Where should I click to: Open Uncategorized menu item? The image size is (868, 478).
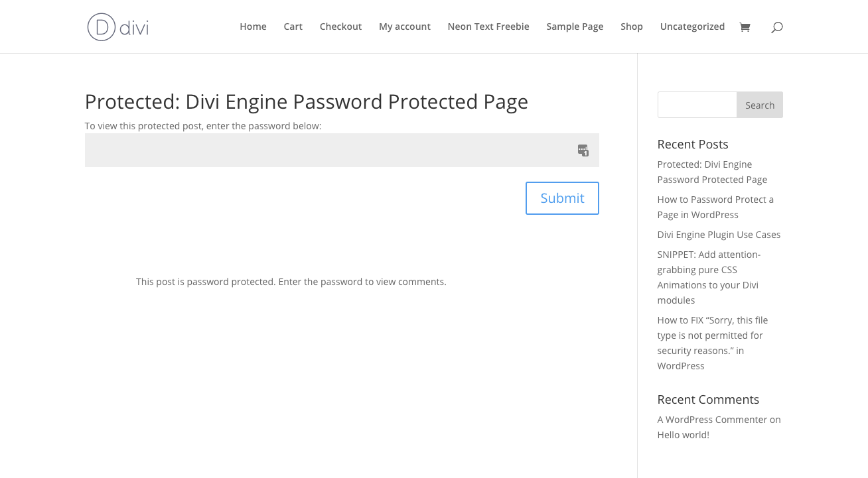[692, 27]
